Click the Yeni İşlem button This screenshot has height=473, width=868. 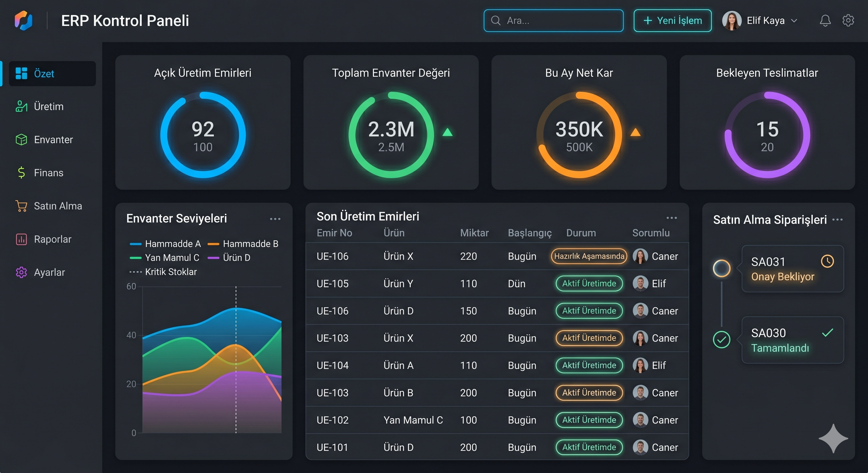[x=672, y=21]
